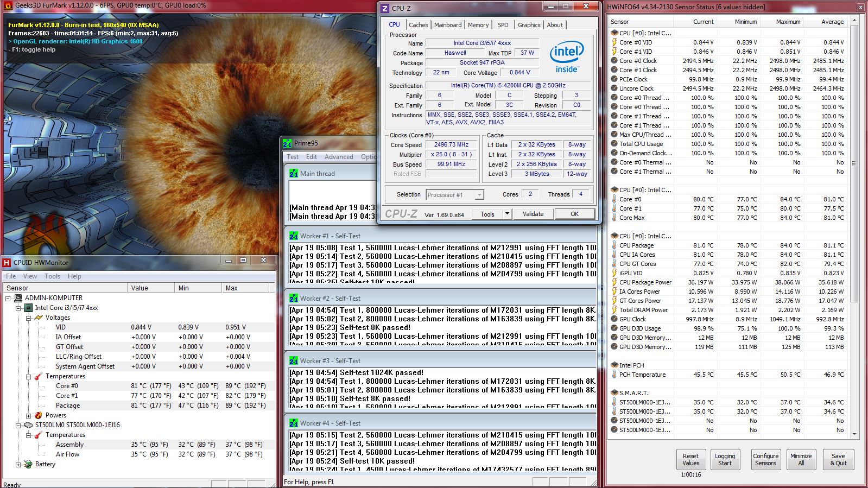Select the Memory tab in CPU-Z
The height and width of the screenshot is (488, 868).
[478, 25]
